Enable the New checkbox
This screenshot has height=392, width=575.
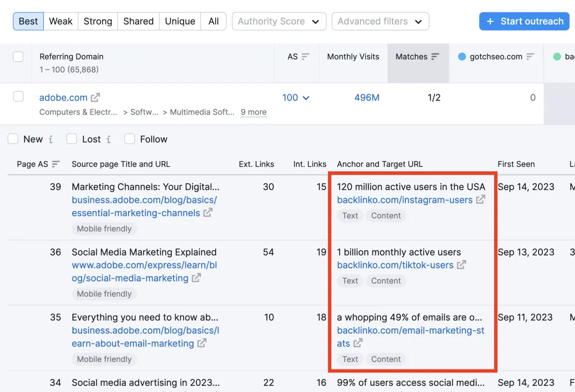(x=13, y=139)
